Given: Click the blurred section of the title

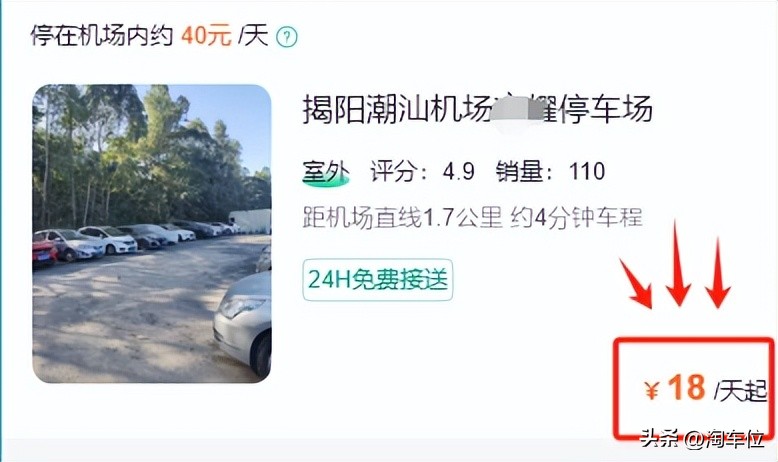Looking at the screenshot, I should [x=516, y=109].
